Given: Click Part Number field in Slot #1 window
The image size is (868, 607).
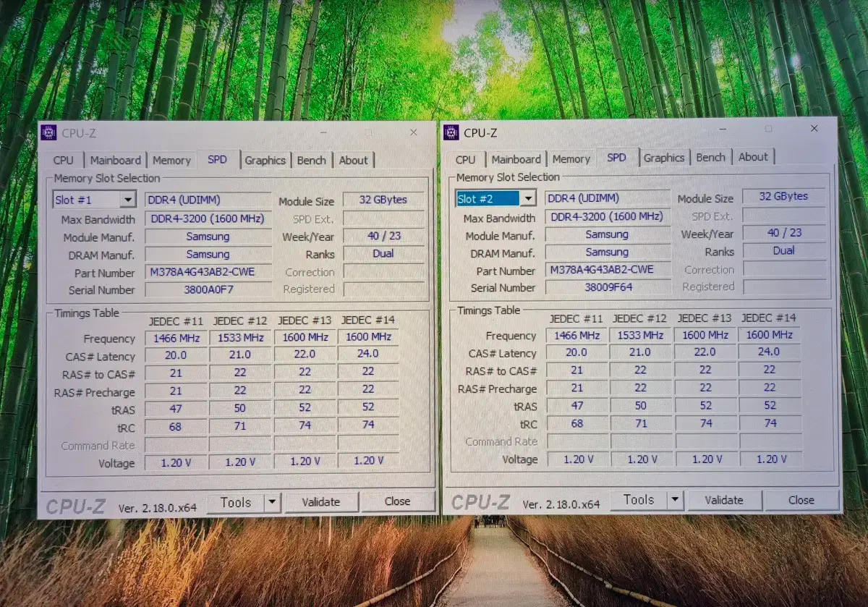Looking at the screenshot, I should (208, 273).
